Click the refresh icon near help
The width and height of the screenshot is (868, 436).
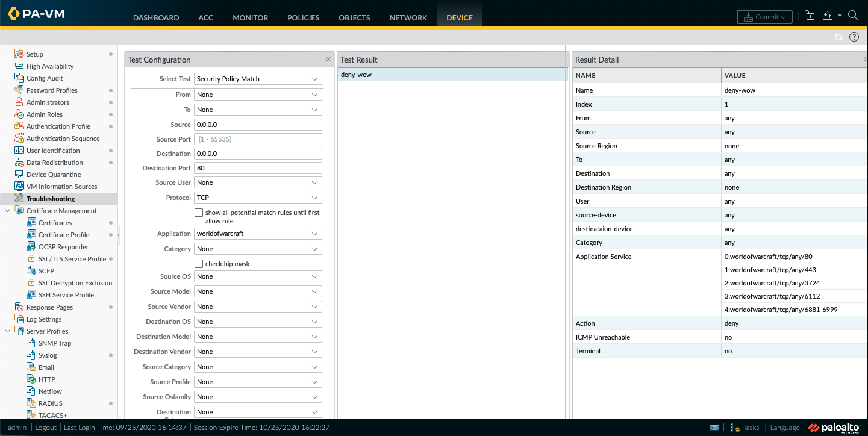coord(838,37)
